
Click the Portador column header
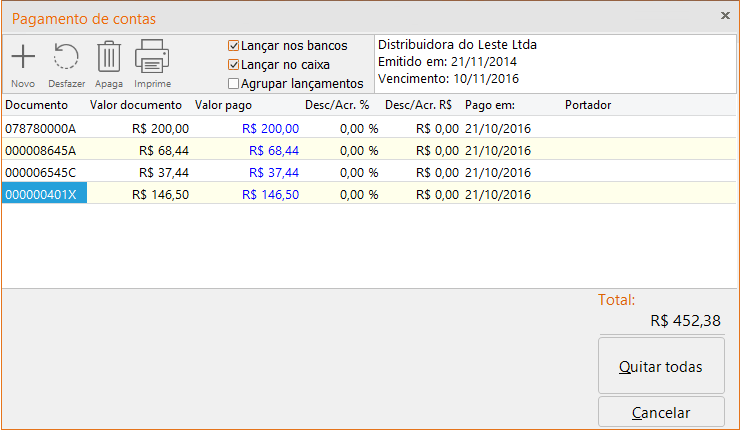tap(588, 105)
